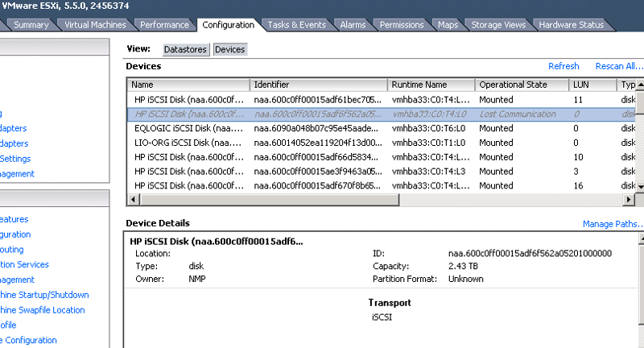Switch to the Alarms tab
Viewport: 644px width, 348px height.
tap(353, 25)
